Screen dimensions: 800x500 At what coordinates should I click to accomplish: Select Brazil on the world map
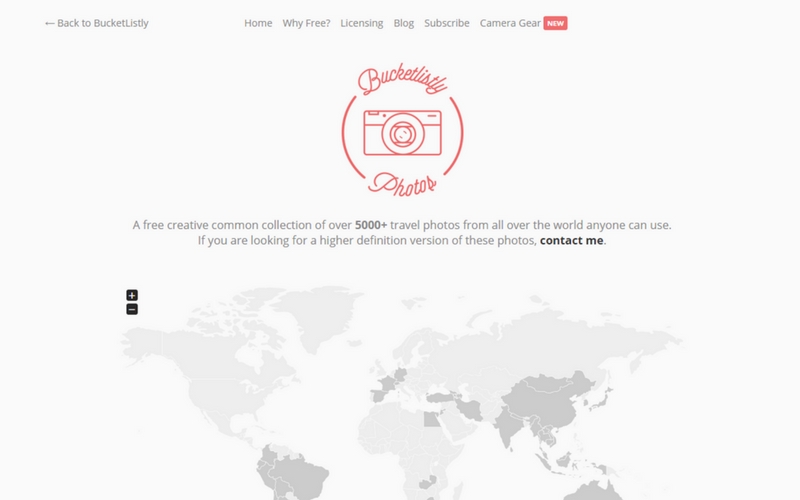coord(301,474)
